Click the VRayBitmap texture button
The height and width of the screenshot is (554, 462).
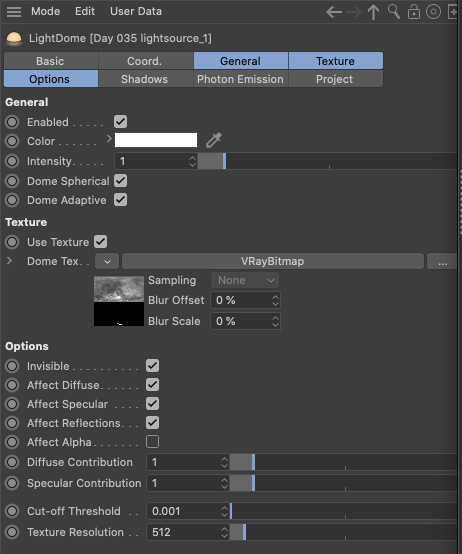(273, 261)
